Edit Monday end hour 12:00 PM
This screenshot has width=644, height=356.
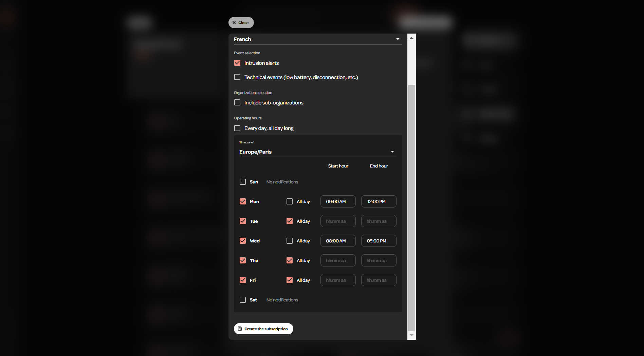(379, 202)
